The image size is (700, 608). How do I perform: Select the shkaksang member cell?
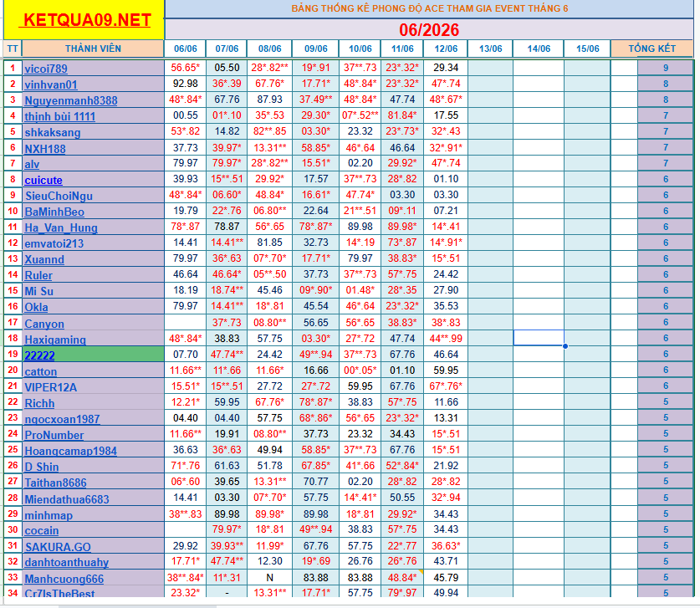point(93,132)
